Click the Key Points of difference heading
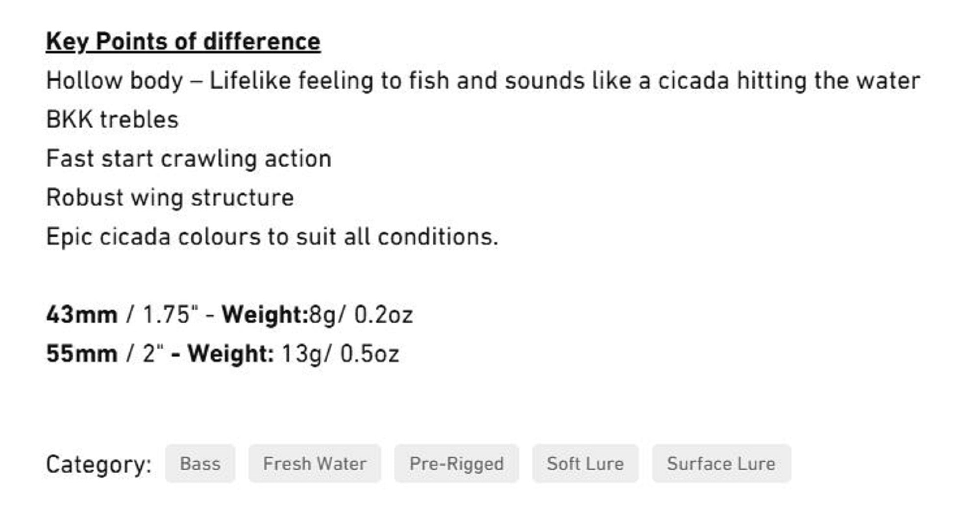 tap(183, 42)
